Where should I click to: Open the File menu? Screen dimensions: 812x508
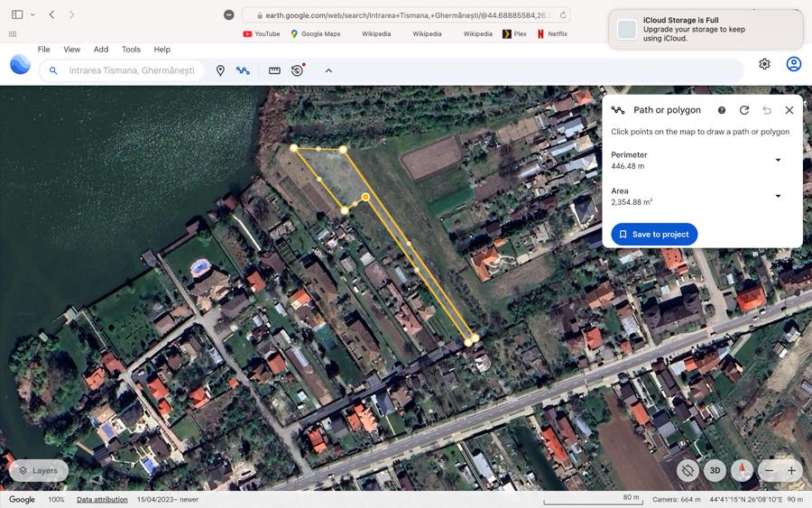click(x=43, y=50)
